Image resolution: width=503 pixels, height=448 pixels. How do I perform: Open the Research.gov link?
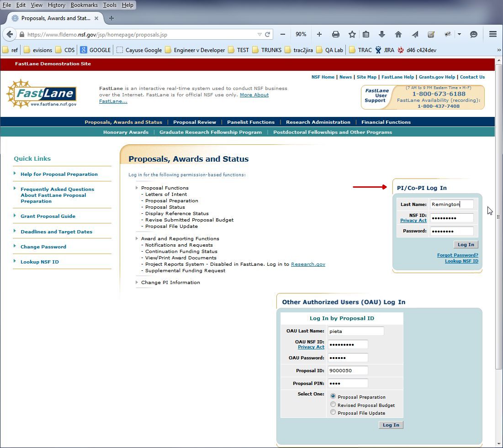point(308,264)
